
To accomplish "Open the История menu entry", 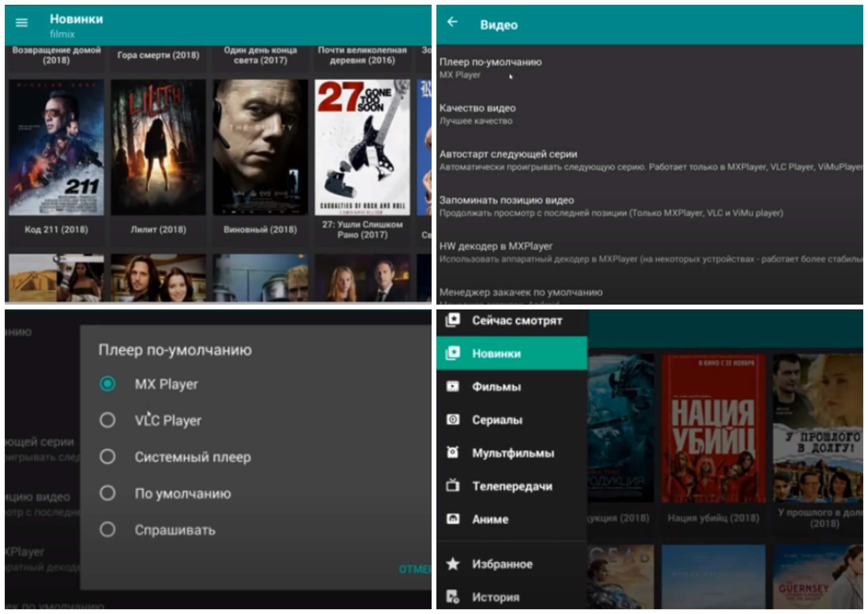I will [512, 597].
